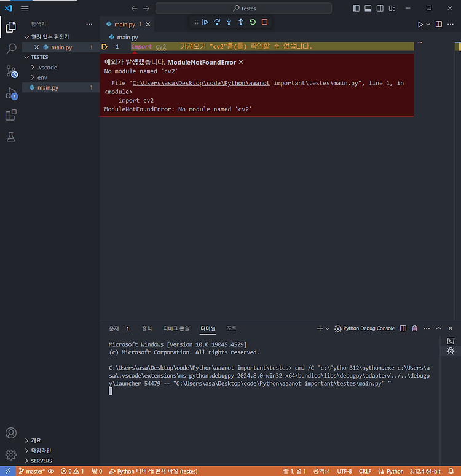Switch to the Output panel tab
Image resolution: width=461 pixels, height=476 pixels.
147,328
